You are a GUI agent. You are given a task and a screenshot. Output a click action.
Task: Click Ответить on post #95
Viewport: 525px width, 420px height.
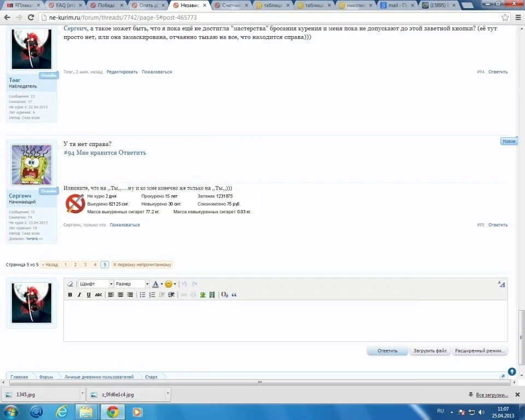498,225
